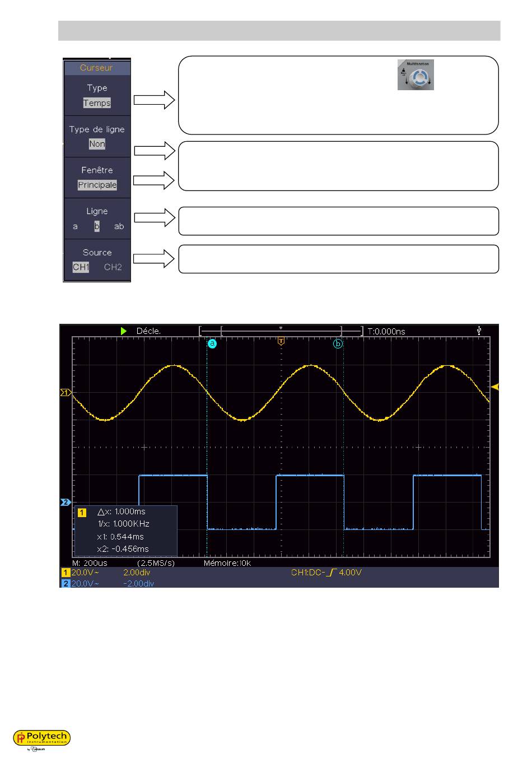Open the Type menu item

[97, 95]
